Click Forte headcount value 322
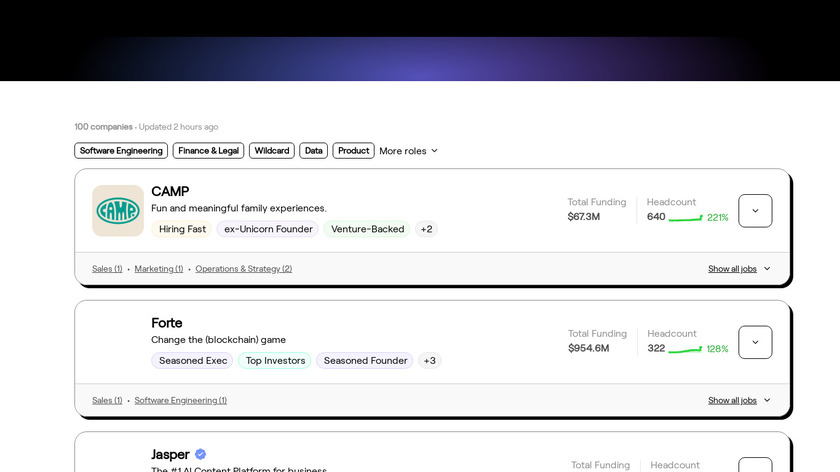Screen dimensions: 840x472 (656, 348)
